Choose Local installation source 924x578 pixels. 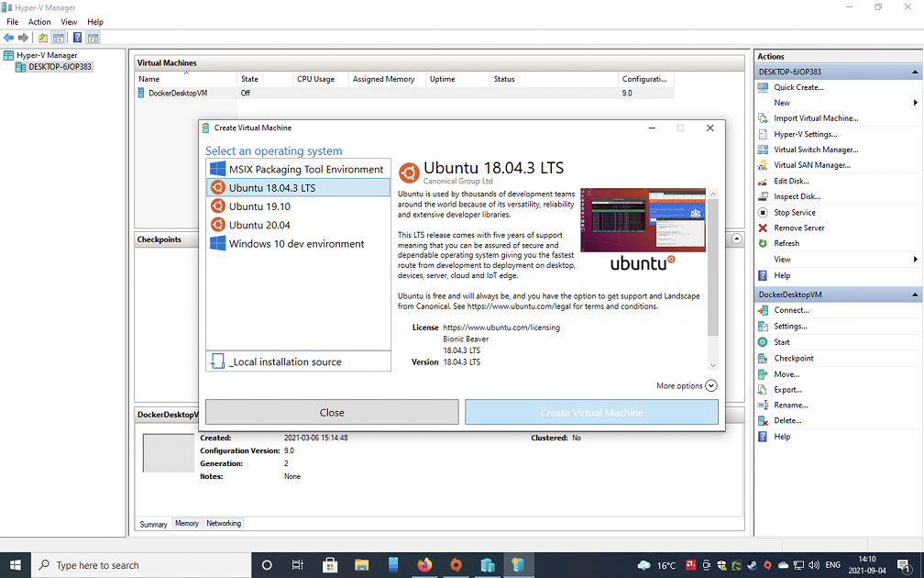[298, 361]
